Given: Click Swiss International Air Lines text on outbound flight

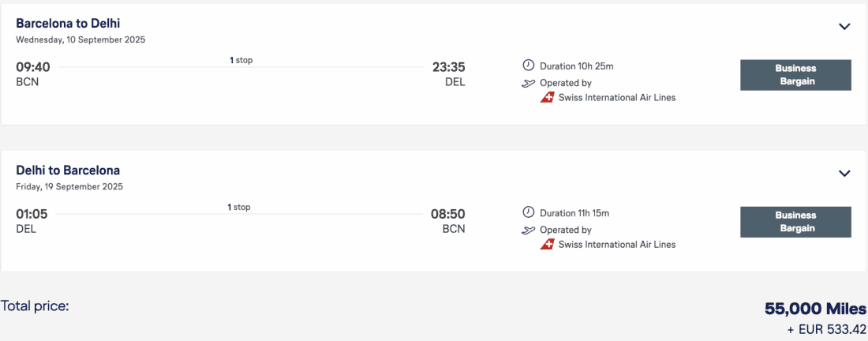Looking at the screenshot, I should pyautogui.click(x=616, y=98).
